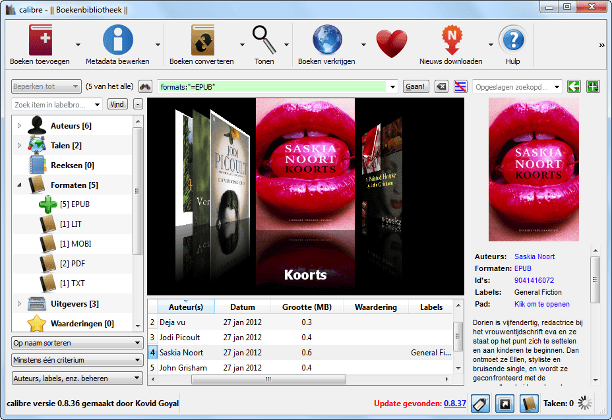The image size is (612, 420).
Task: Open advanced search with the binoculars icon
Action: point(145,87)
